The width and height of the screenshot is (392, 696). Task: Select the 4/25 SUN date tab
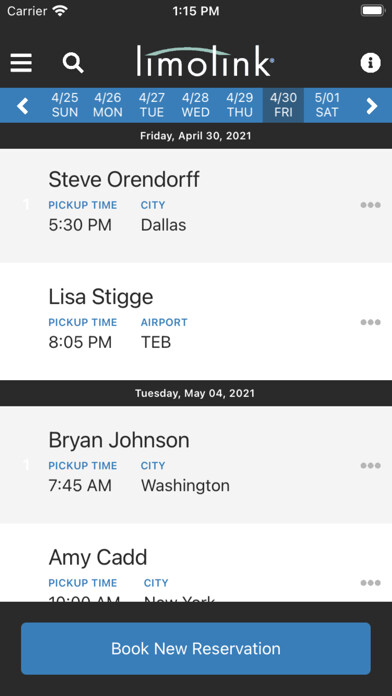[x=65, y=105]
